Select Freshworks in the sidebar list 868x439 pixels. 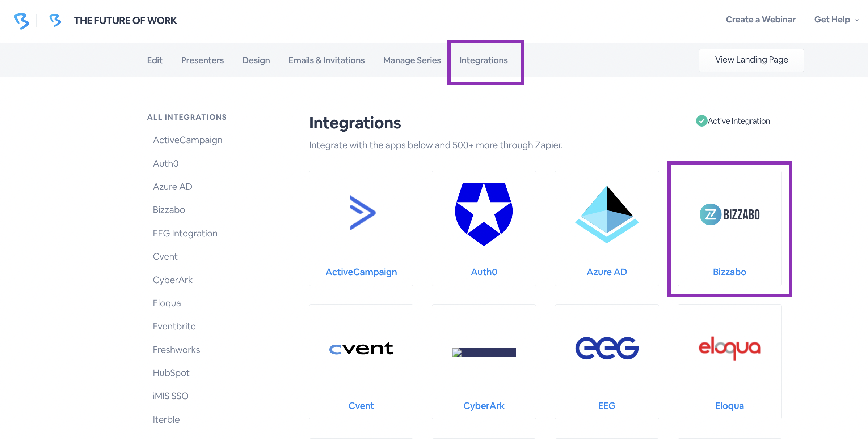[176, 350]
